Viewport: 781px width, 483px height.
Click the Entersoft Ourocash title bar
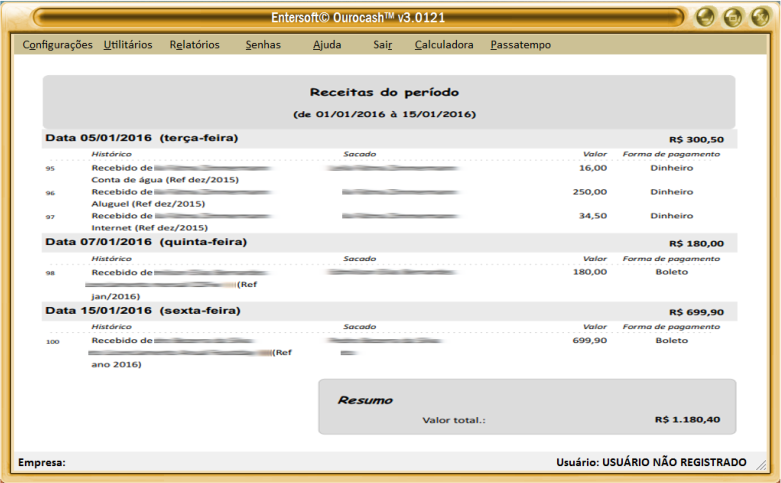360,17
